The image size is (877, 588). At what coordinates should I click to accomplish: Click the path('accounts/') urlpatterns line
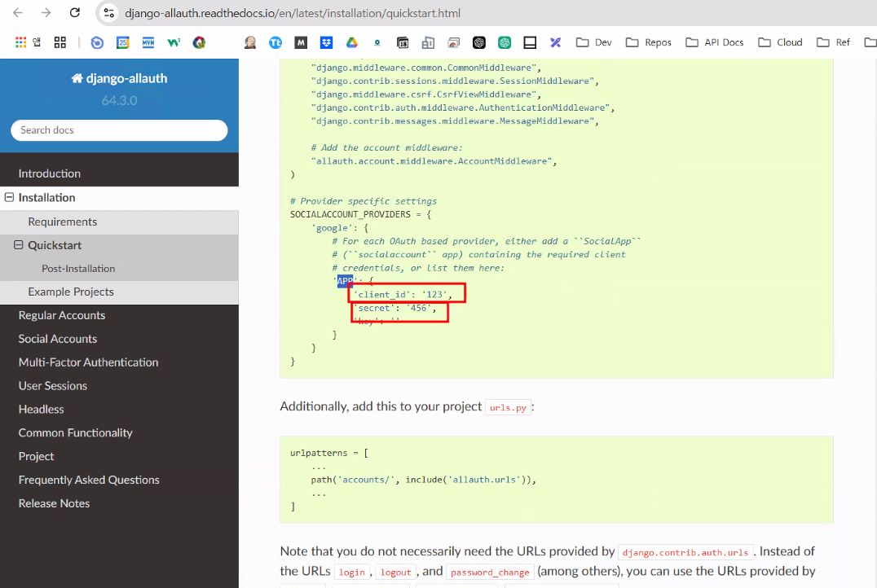pyautogui.click(x=423, y=480)
